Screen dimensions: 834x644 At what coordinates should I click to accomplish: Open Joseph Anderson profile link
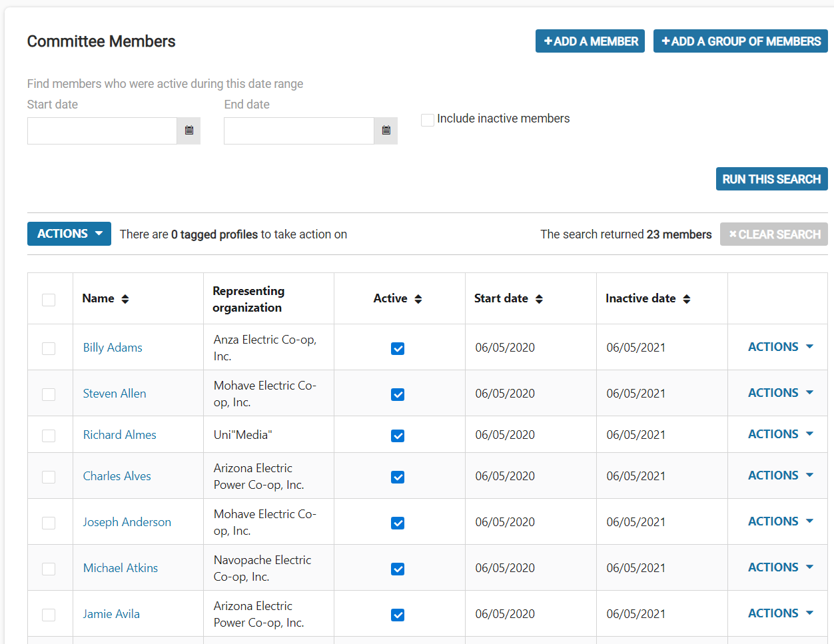point(127,522)
